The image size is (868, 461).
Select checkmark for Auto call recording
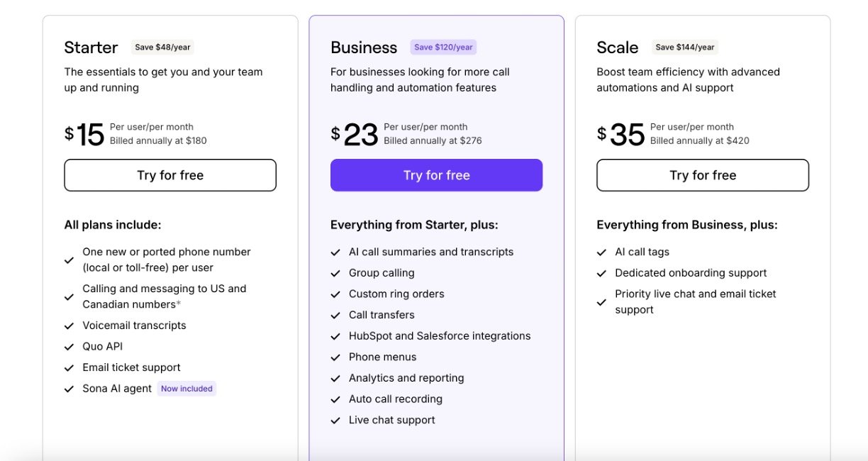[335, 399]
